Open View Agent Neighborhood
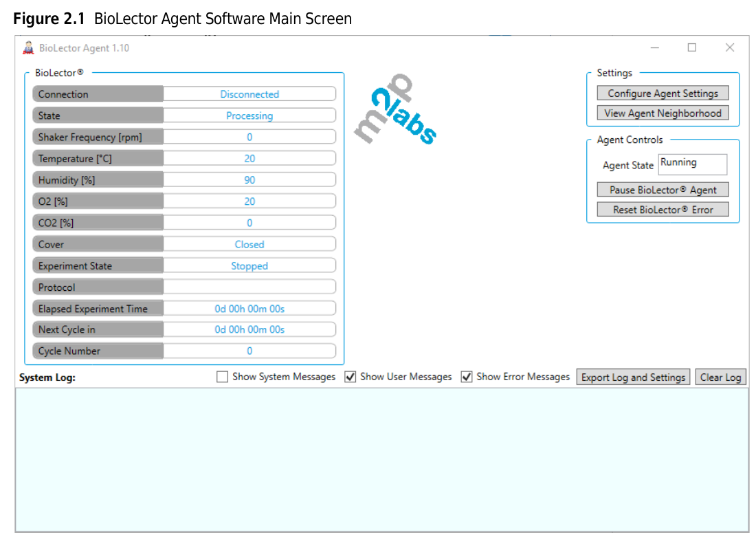The height and width of the screenshot is (550, 756). pyautogui.click(x=663, y=113)
